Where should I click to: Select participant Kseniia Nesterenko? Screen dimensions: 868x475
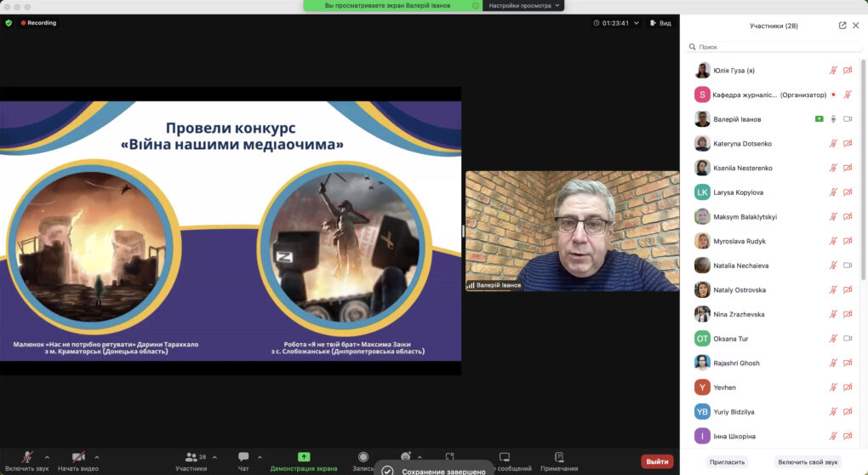(774, 168)
